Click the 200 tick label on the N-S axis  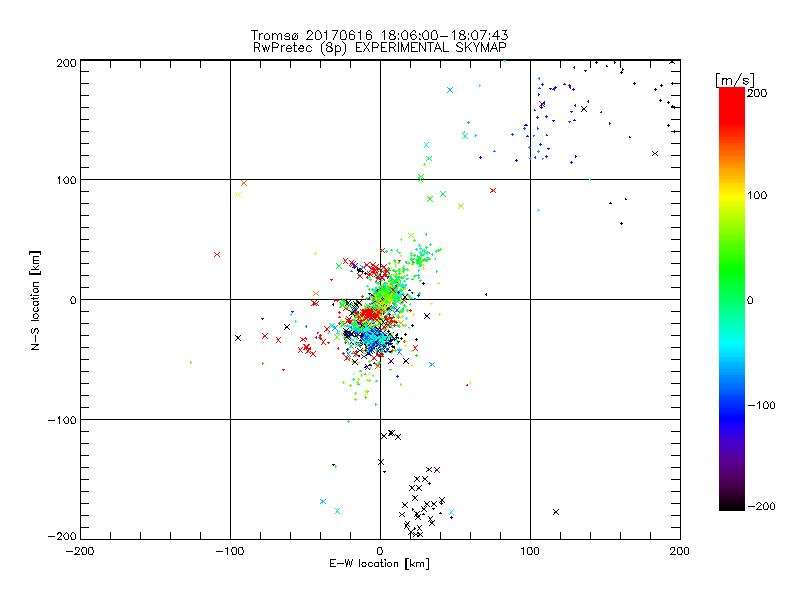66,63
